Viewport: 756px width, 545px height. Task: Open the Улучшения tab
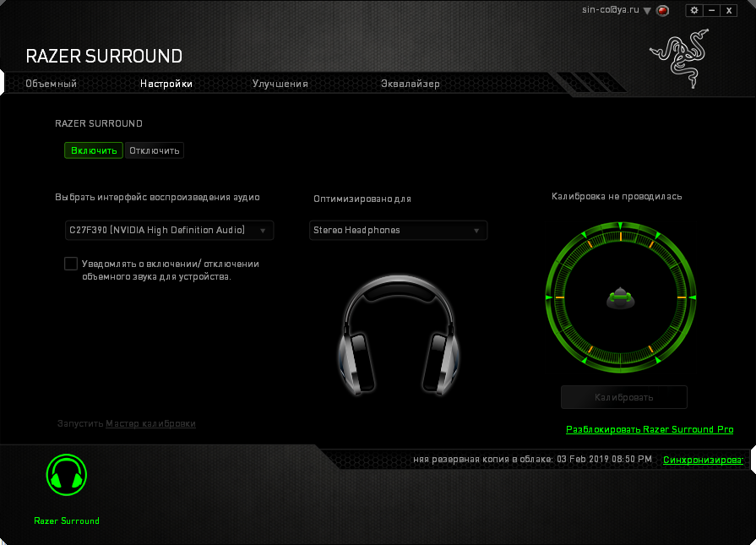tap(280, 84)
